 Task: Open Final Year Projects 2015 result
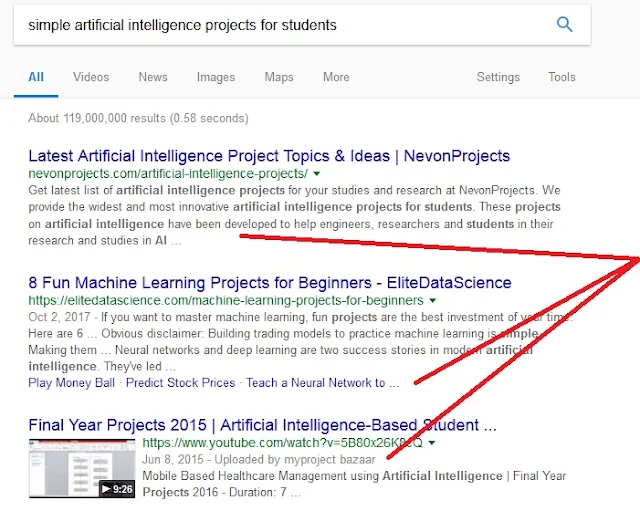(262, 425)
